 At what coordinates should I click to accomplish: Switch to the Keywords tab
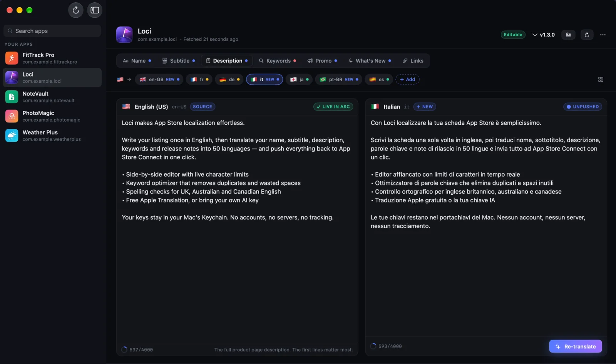(x=278, y=61)
